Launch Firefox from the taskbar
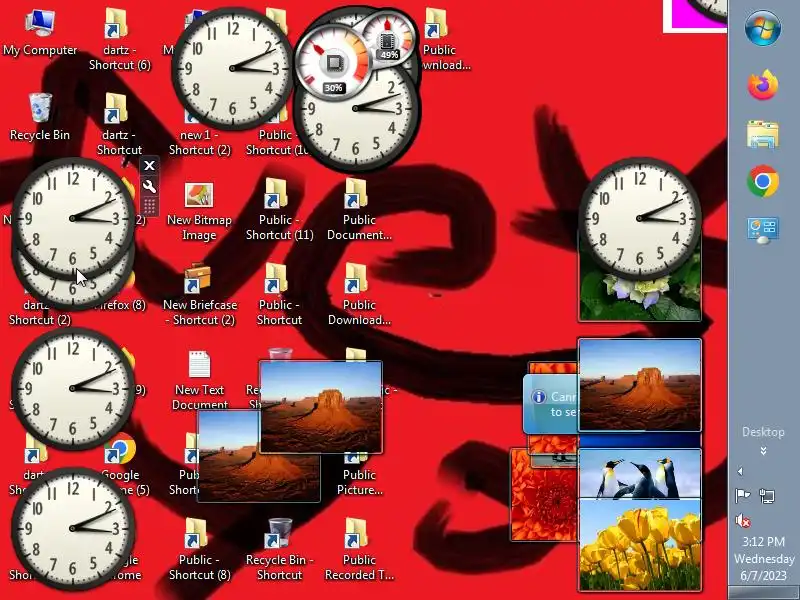Viewport: 800px width, 600px height. coord(763,85)
